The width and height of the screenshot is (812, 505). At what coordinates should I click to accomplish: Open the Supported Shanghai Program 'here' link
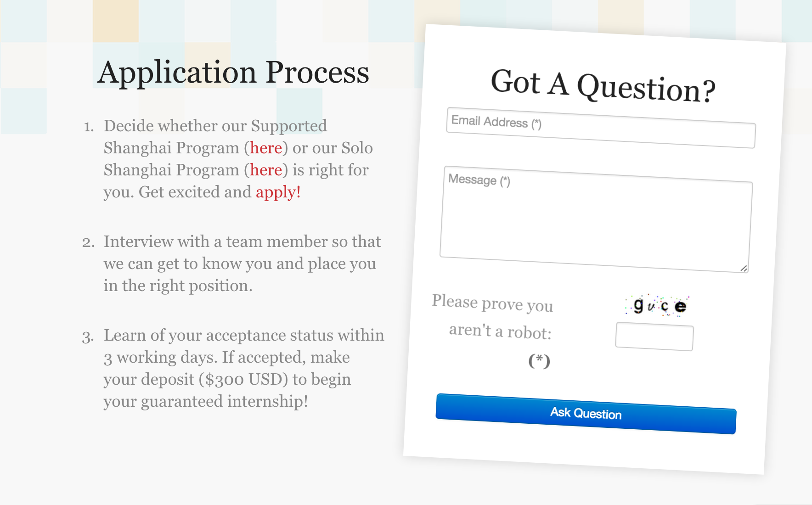tap(266, 148)
